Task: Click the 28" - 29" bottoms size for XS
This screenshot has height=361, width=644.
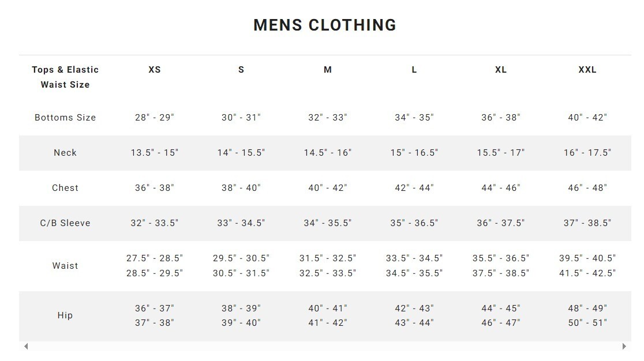Action: (155, 118)
